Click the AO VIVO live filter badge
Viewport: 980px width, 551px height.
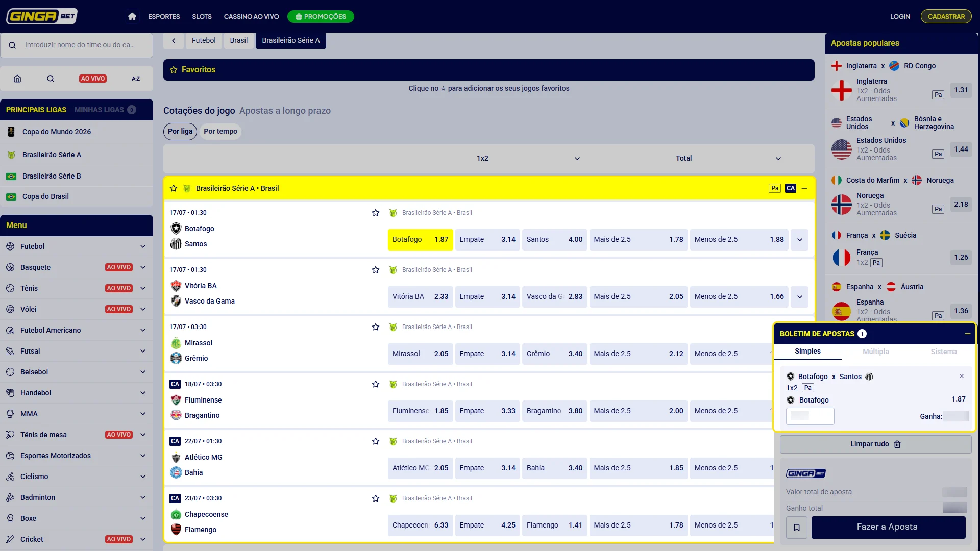tap(92, 79)
